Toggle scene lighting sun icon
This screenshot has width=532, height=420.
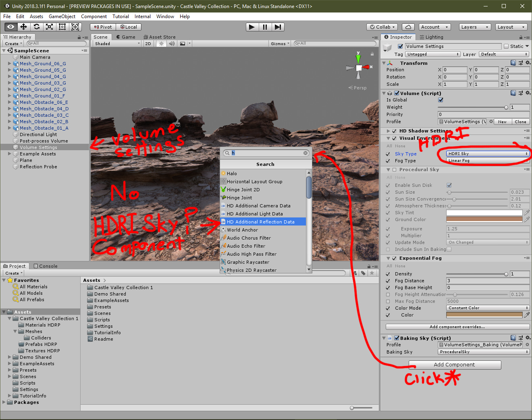click(161, 43)
